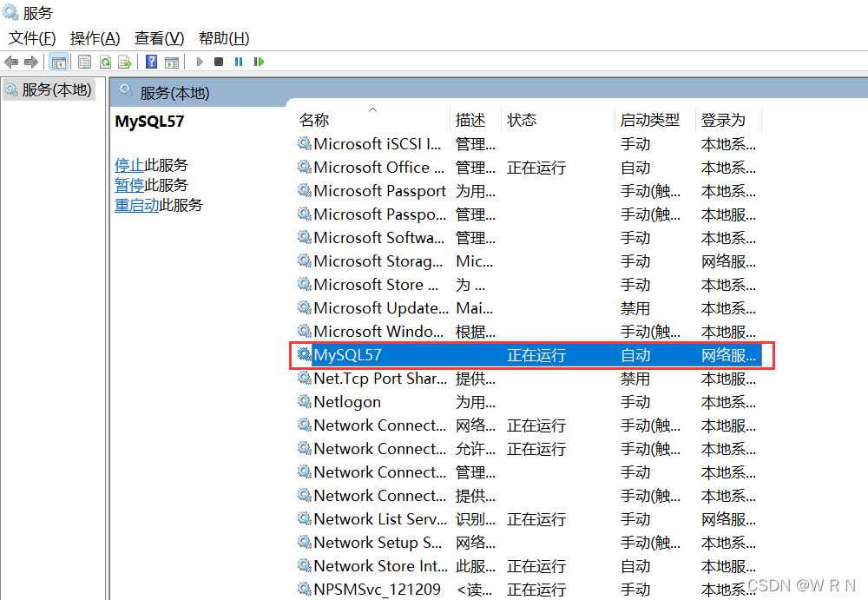The height and width of the screenshot is (600, 868).
Task: Open the Help toolbar icon
Action: point(151,62)
